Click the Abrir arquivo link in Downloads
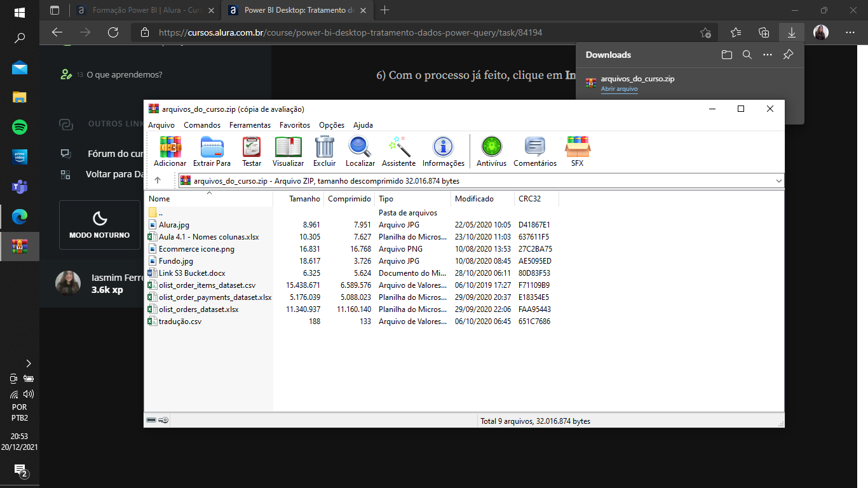This screenshot has height=488, width=868. pos(620,89)
